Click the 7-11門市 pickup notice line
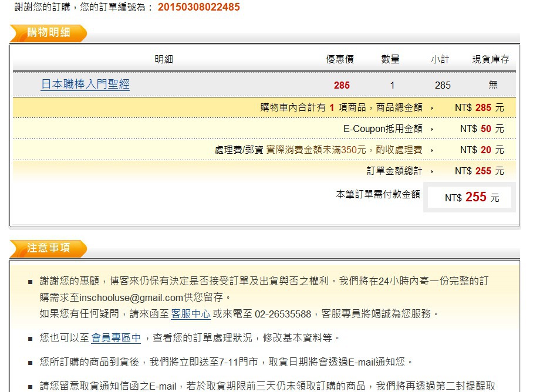Viewport: 533px width, 392px height. coord(226,362)
